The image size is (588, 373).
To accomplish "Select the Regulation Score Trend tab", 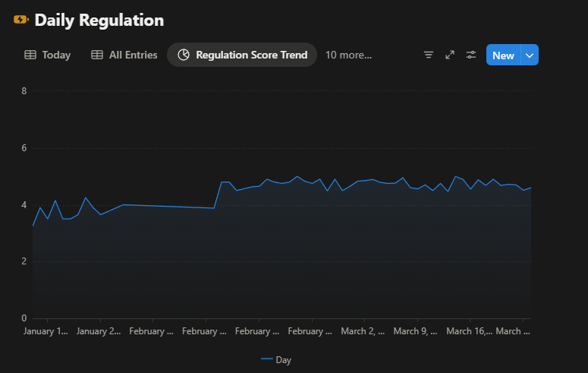I will (x=242, y=55).
